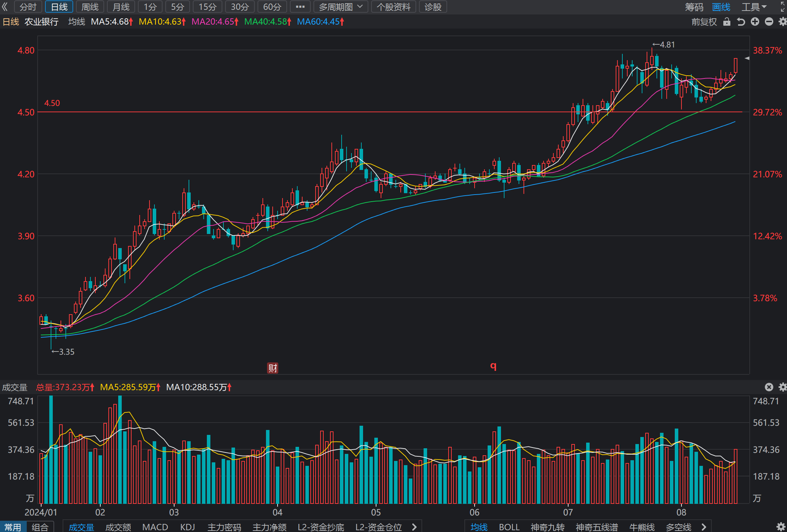This screenshot has width=787, height=532.
Task: Open the volume panel settings gear
Action: coord(782,387)
